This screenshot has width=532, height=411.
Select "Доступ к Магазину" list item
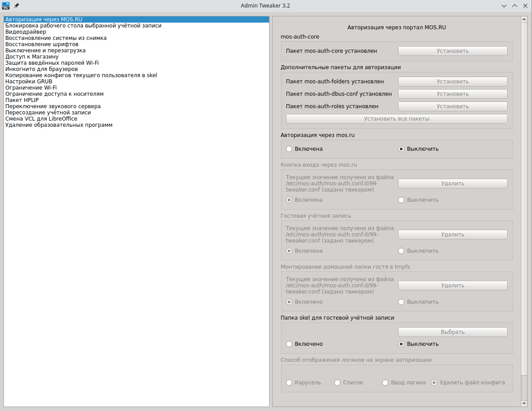point(32,57)
